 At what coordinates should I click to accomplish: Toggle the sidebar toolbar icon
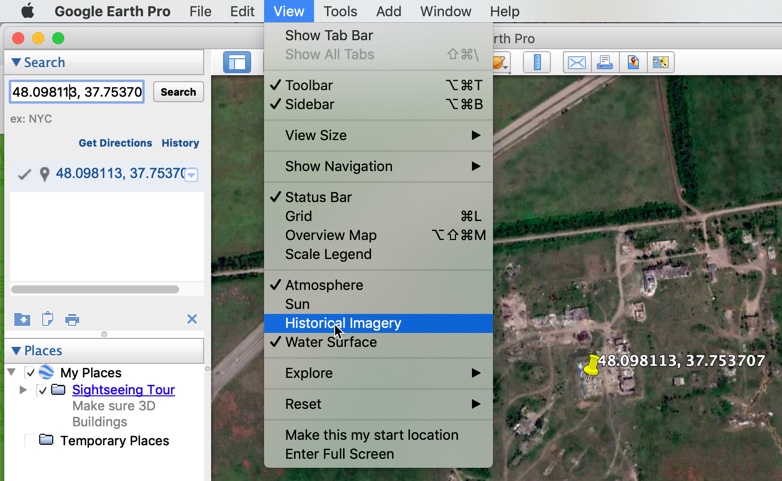[237, 62]
